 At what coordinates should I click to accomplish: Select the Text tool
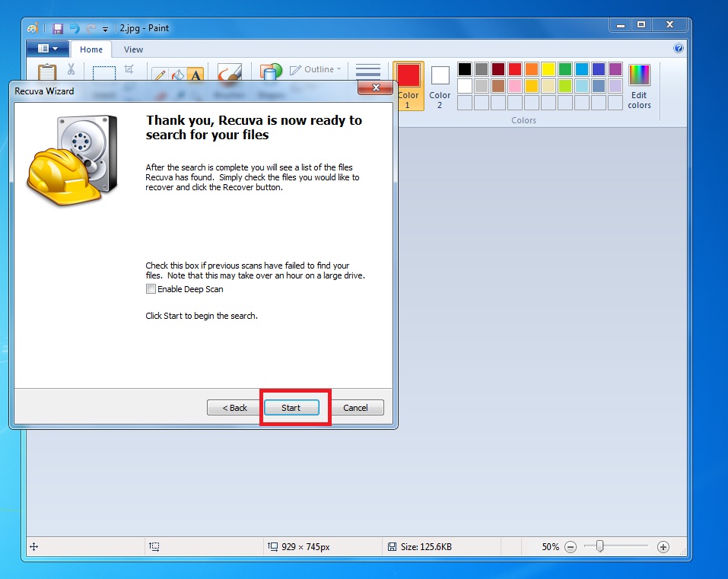tap(196, 75)
